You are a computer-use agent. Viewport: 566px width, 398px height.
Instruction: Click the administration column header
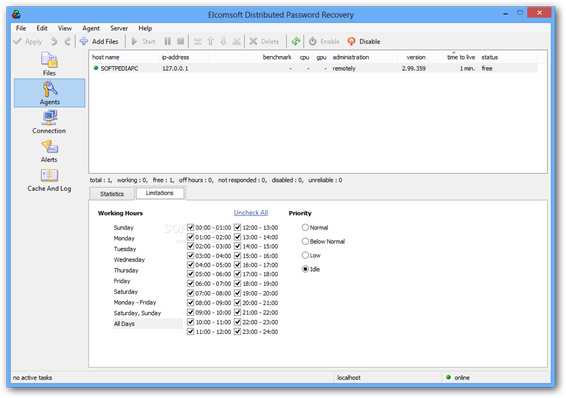coord(363,57)
